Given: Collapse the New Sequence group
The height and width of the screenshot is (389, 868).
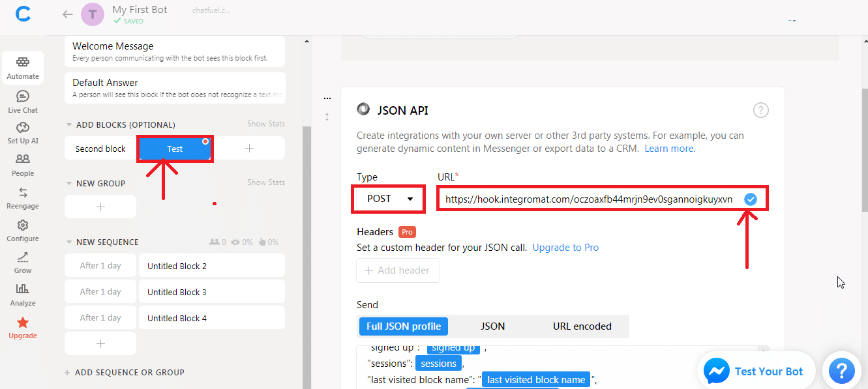Looking at the screenshot, I should [x=70, y=242].
